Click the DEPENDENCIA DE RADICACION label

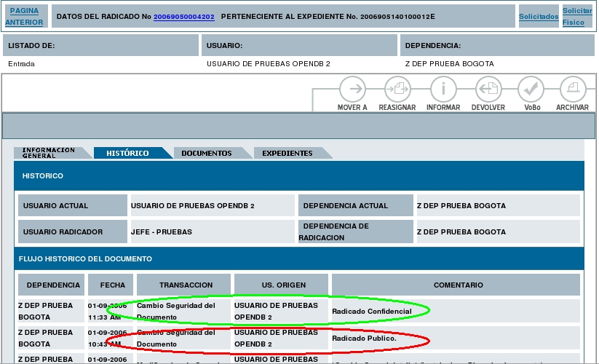point(356,232)
